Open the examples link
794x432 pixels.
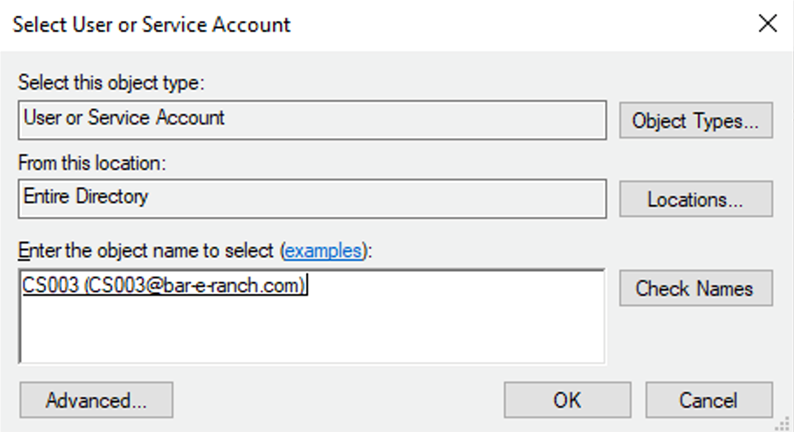(322, 252)
